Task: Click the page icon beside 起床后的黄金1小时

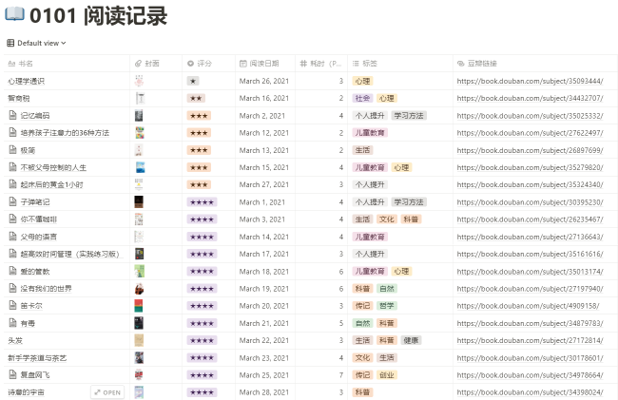Action: coord(13,184)
